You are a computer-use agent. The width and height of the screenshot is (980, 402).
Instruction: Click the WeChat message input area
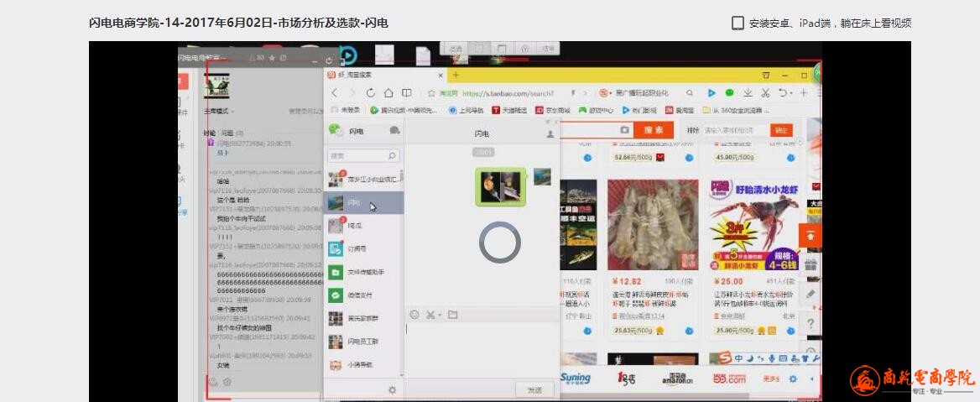(x=482, y=350)
